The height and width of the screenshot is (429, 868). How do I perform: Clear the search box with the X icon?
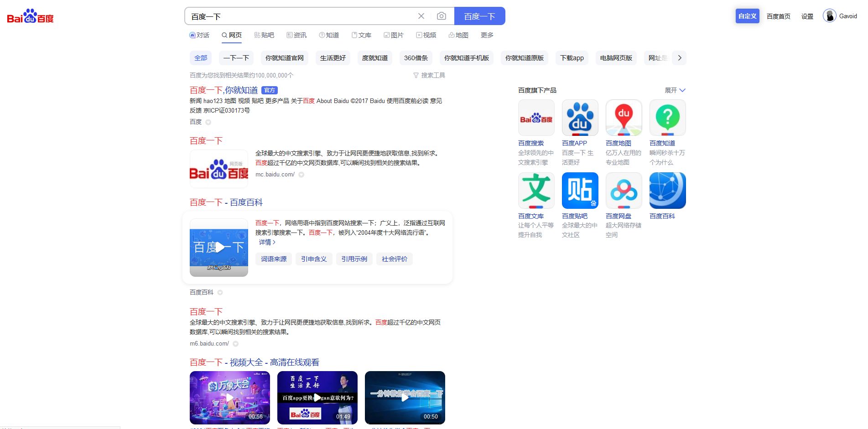[421, 16]
